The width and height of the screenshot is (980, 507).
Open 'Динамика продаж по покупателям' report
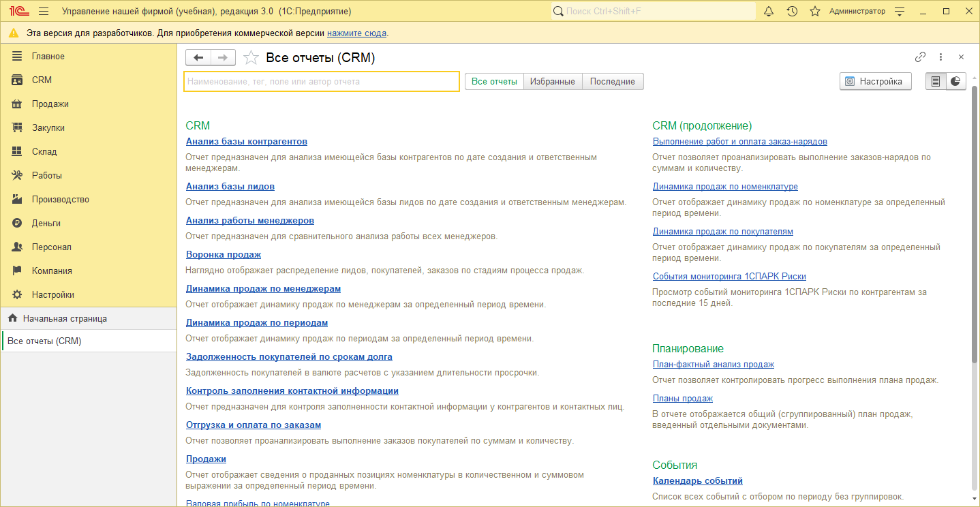[723, 232]
